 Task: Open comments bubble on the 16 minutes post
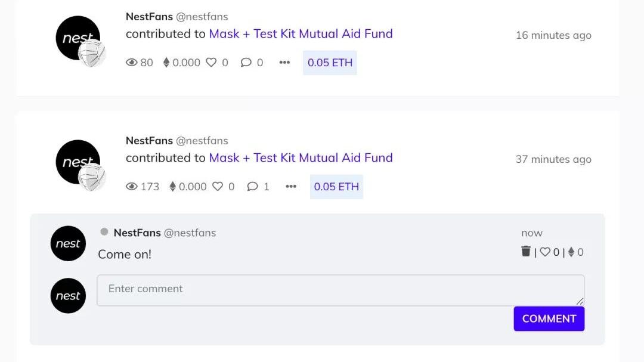(246, 63)
